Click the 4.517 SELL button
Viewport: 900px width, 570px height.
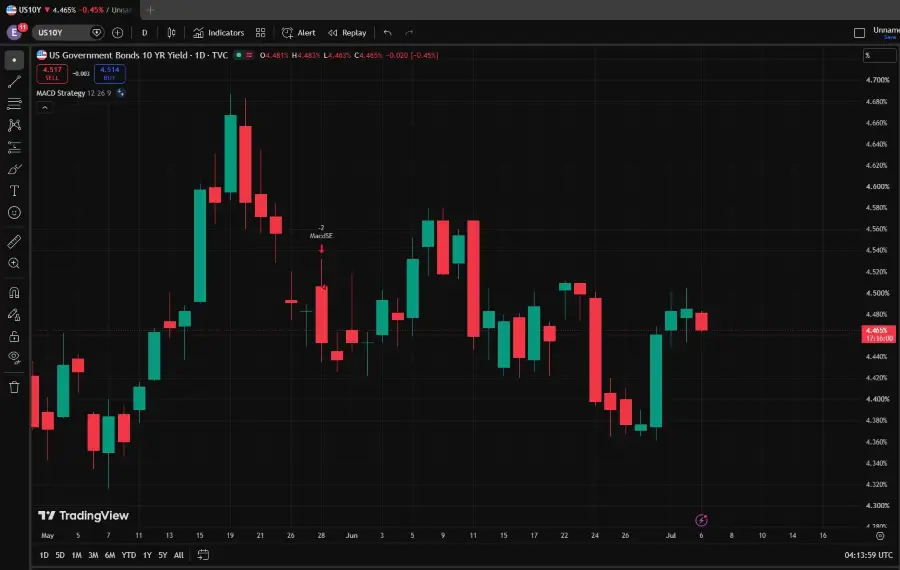[52, 73]
